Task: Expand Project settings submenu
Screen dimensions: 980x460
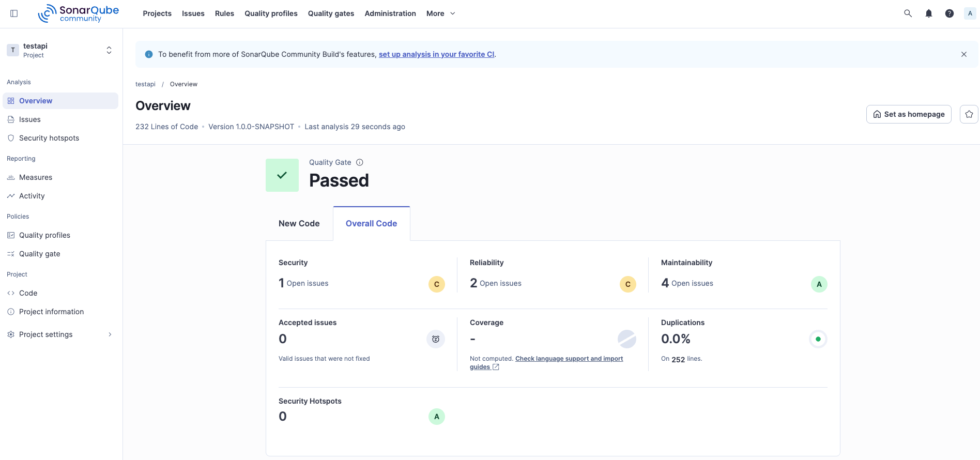Action: tap(60, 334)
